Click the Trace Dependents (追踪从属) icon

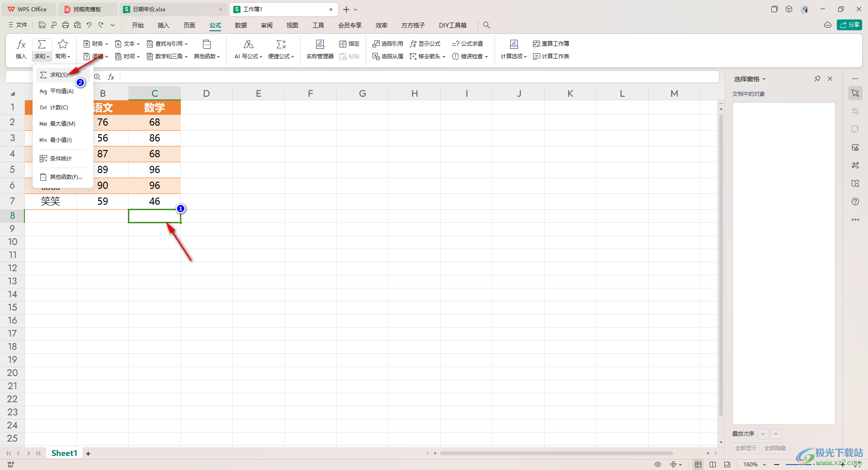[x=376, y=56]
